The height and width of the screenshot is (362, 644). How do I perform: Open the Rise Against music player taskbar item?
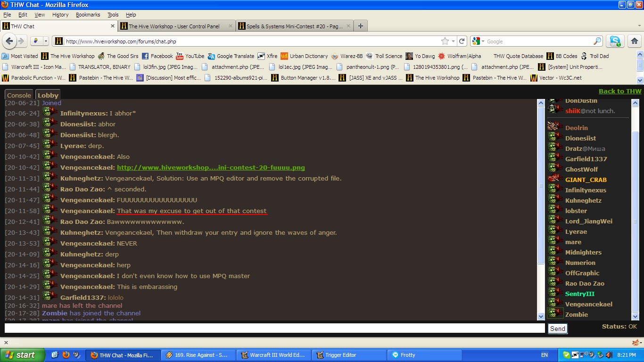click(198, 355)
